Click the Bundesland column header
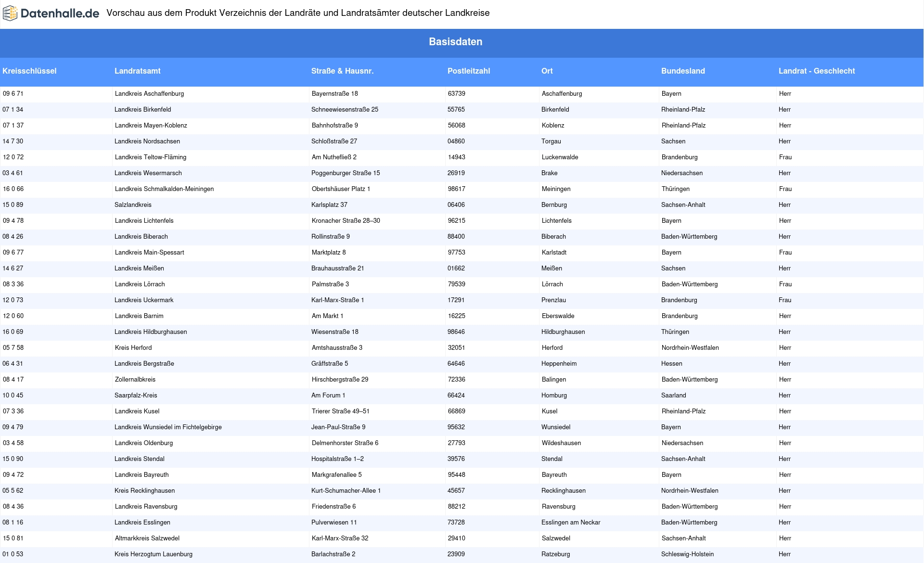Screen dimensions: 924x563 [x=683, y=71]
